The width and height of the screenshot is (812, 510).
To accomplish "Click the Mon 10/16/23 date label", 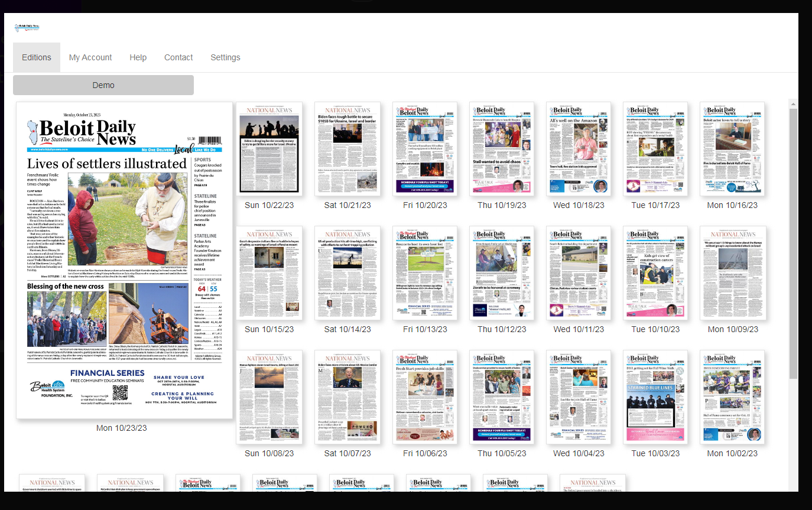I will pyautogui.click(x=732, y=205).
